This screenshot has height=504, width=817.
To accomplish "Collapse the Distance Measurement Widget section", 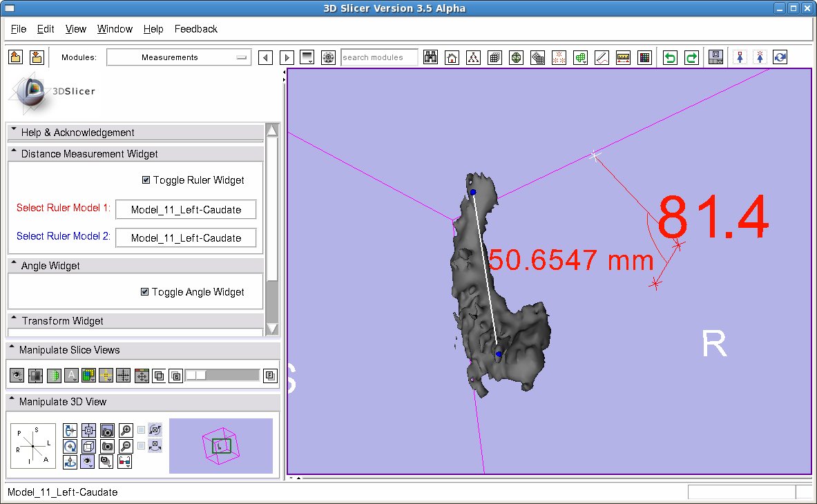I will click(x=14, y=153).
